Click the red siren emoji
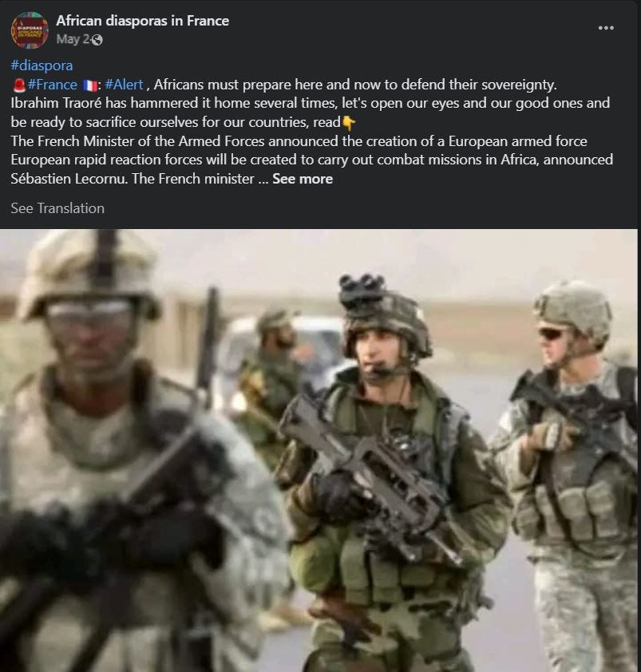 19,85
